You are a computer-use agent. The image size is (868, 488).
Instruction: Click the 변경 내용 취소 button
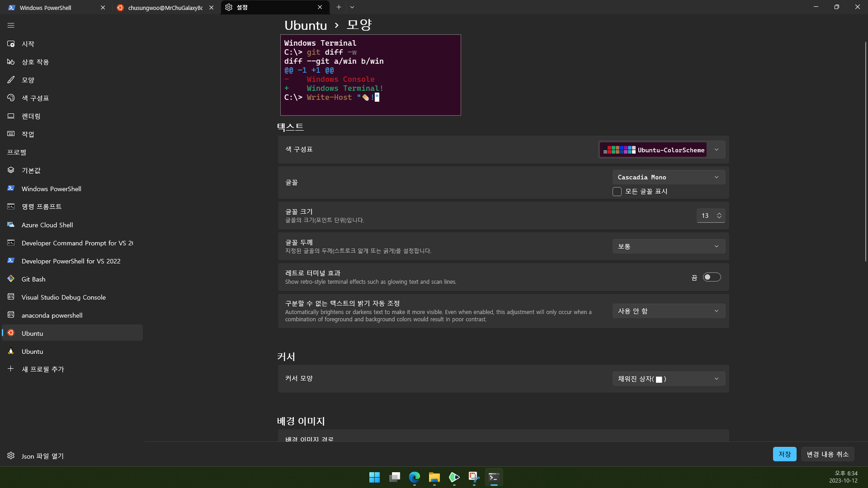(828, 454)
